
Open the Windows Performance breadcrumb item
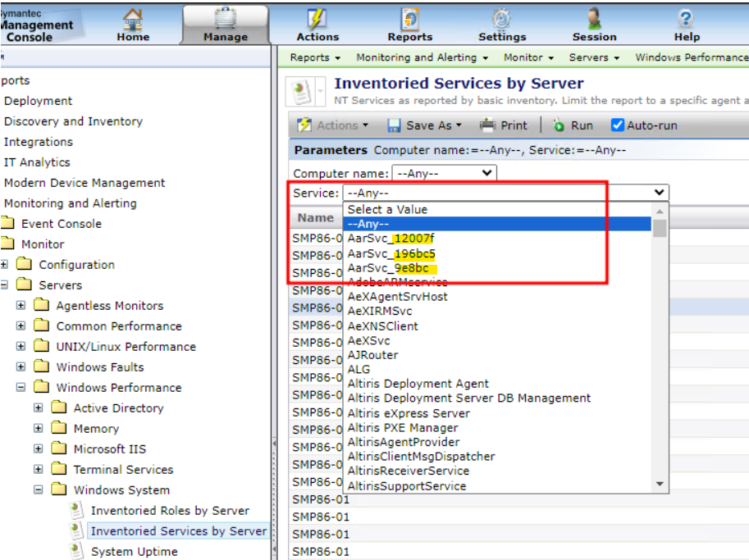point(692,57)
